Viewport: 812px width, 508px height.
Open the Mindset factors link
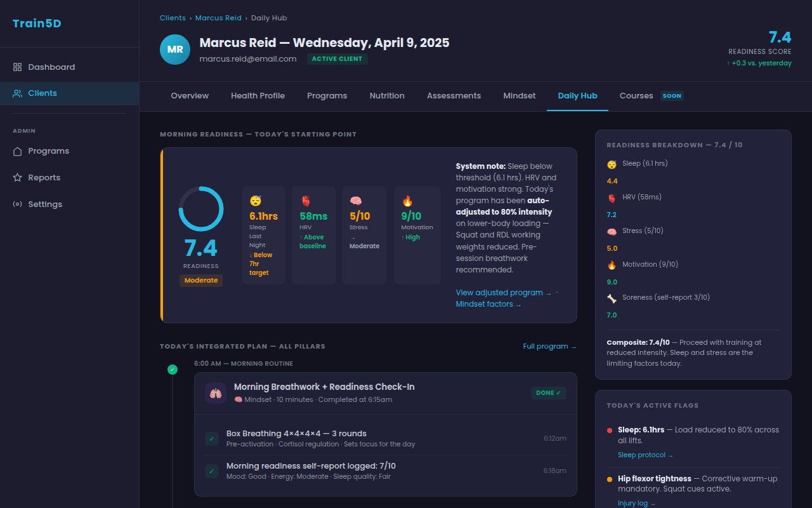[x=488, y=304]
